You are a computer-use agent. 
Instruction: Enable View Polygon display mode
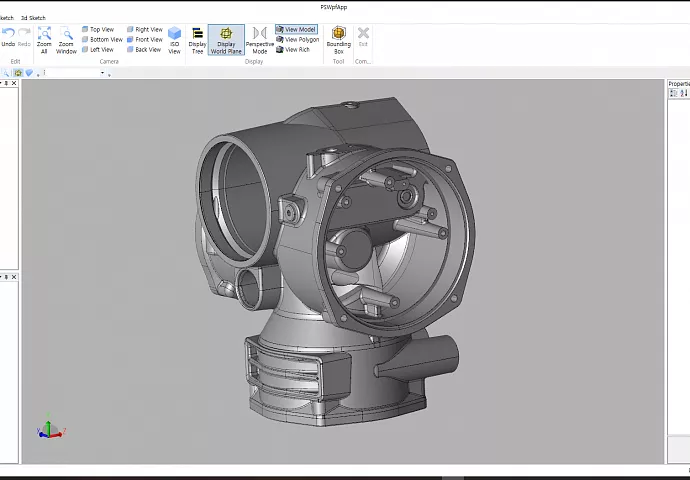297,39
